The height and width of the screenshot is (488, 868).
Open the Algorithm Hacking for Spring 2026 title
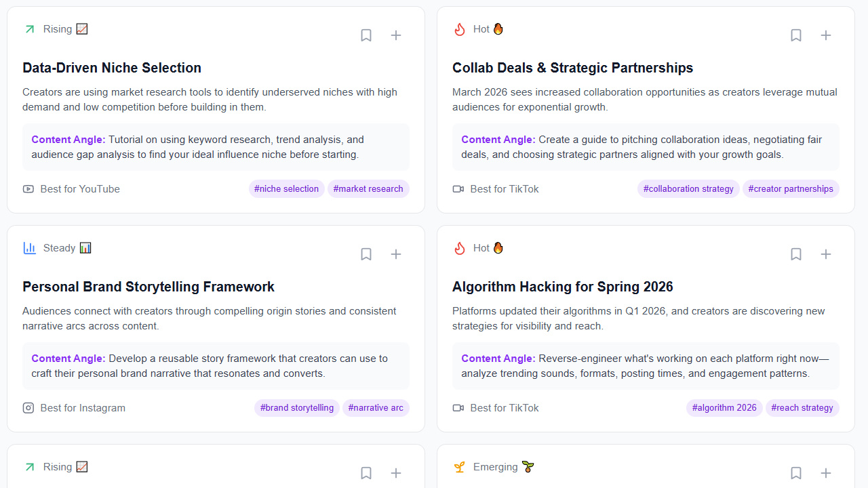[x=562, y=287]
